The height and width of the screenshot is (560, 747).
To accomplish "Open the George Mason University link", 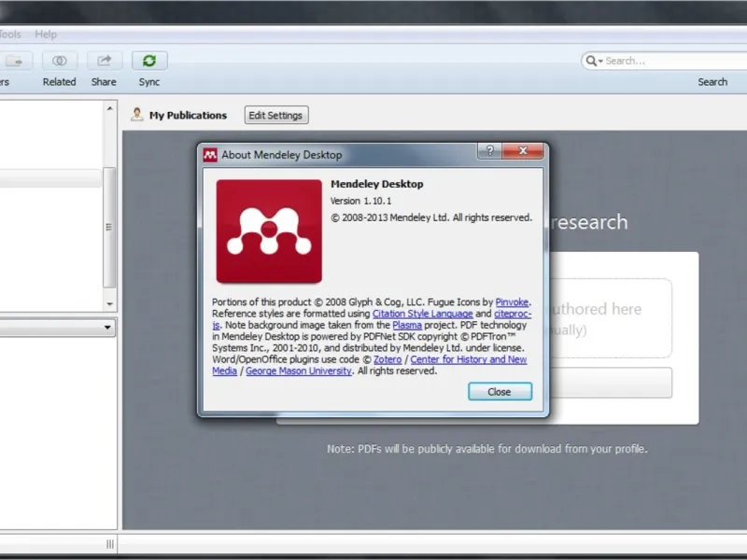I will tap(299, 371).
